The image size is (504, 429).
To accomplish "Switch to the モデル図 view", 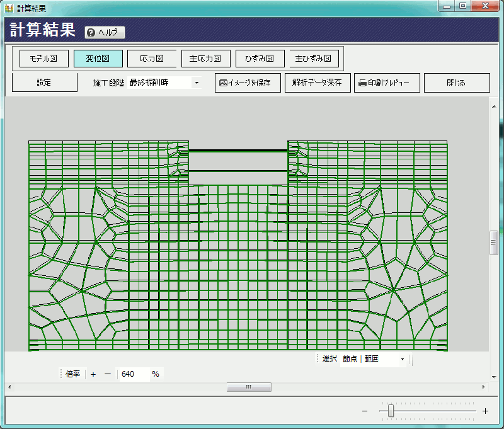I will (x=44, y=59).
